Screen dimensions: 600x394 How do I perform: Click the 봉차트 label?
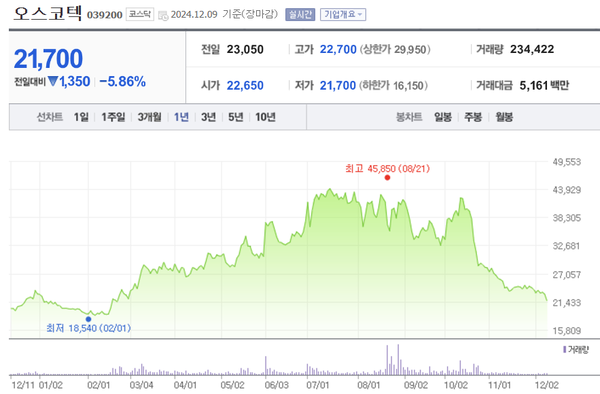(409, 117)
